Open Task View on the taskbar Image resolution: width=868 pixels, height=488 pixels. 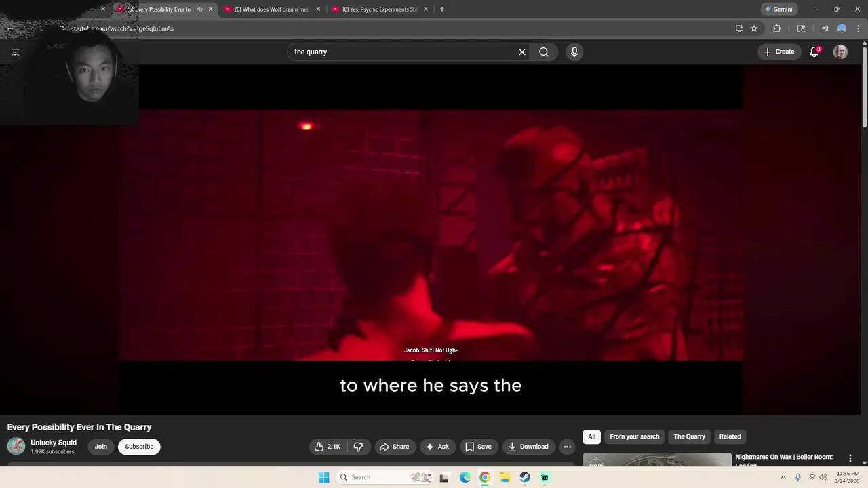click(444, 477)
